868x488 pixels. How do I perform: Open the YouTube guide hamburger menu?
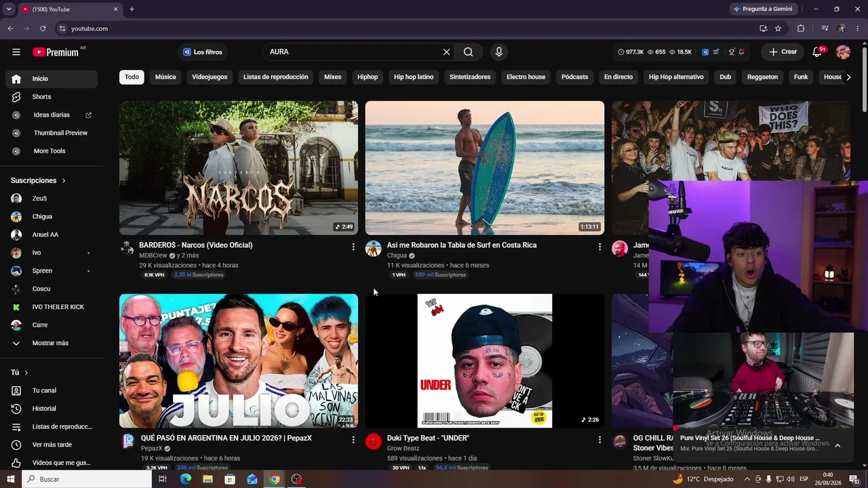(x=16, y=52)
